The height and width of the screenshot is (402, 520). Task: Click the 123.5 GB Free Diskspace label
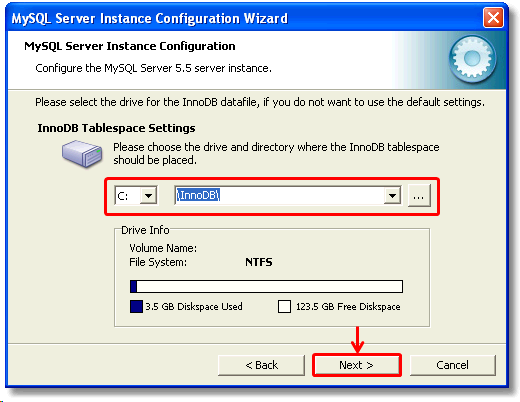(x=348, y=306)
